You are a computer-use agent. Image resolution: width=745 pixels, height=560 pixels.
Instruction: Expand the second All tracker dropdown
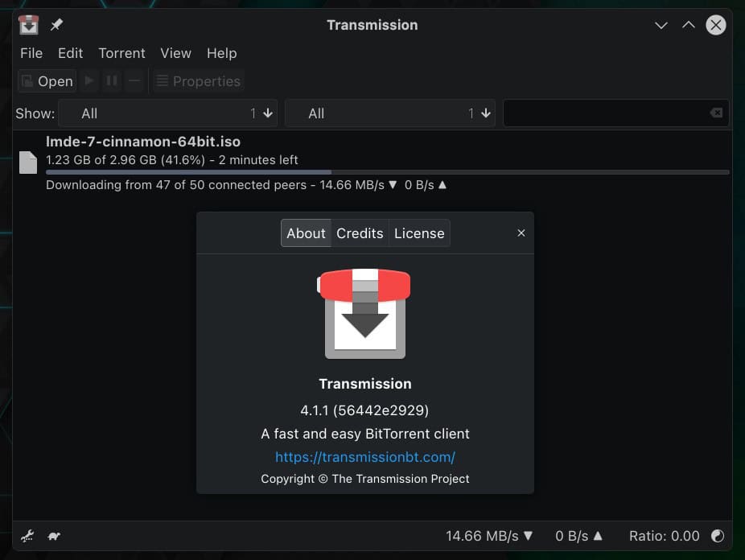coord(389,113)
